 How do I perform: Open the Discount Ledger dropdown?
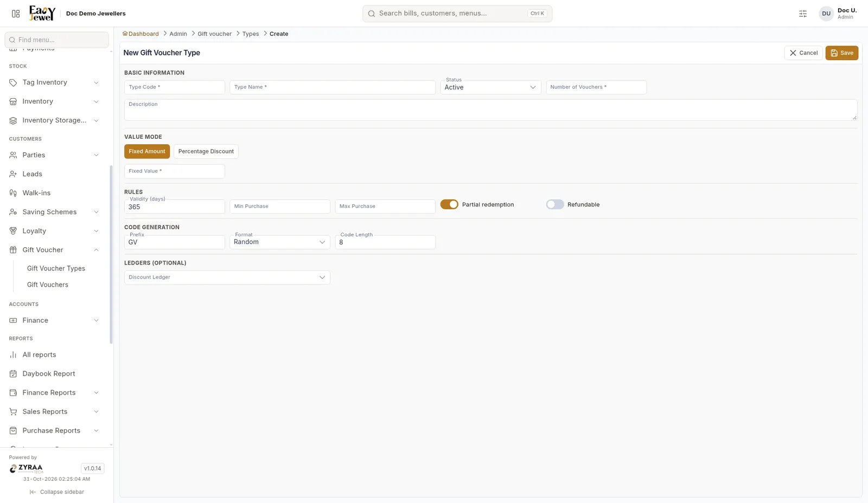(x=227, y=278)
